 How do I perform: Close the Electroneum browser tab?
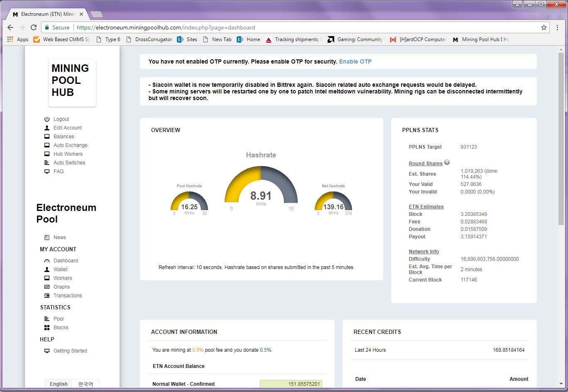pyautogui.click(x=81, y=14)
